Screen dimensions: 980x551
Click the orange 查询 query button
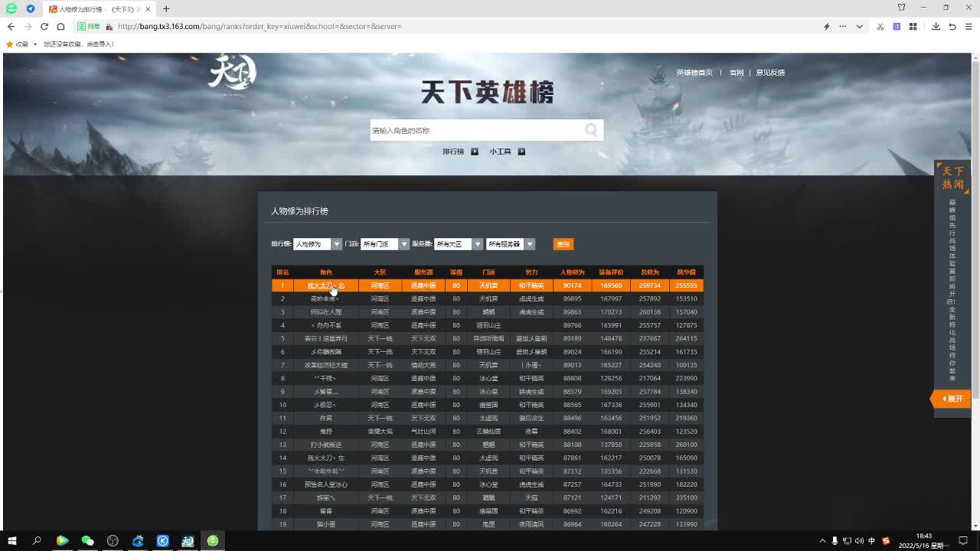click(563, 244)
